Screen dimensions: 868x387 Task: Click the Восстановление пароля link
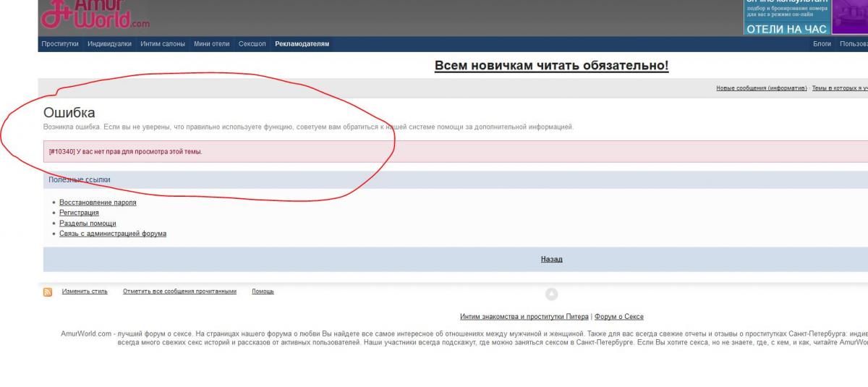(98, 203)
